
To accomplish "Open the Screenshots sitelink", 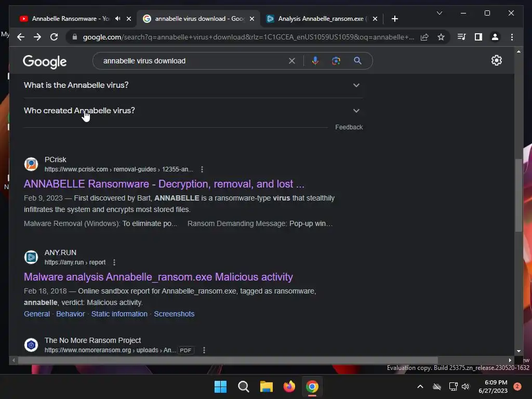I will point(174,314).
